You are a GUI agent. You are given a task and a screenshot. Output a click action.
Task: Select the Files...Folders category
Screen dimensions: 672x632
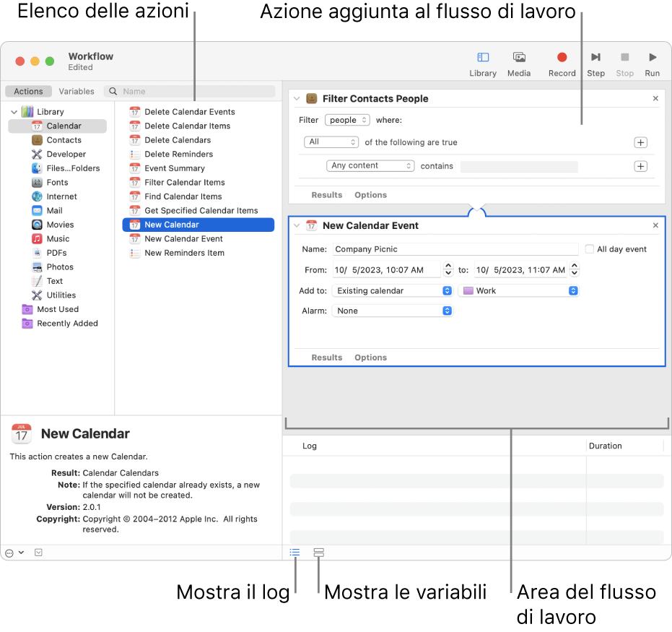pos(66,168)
